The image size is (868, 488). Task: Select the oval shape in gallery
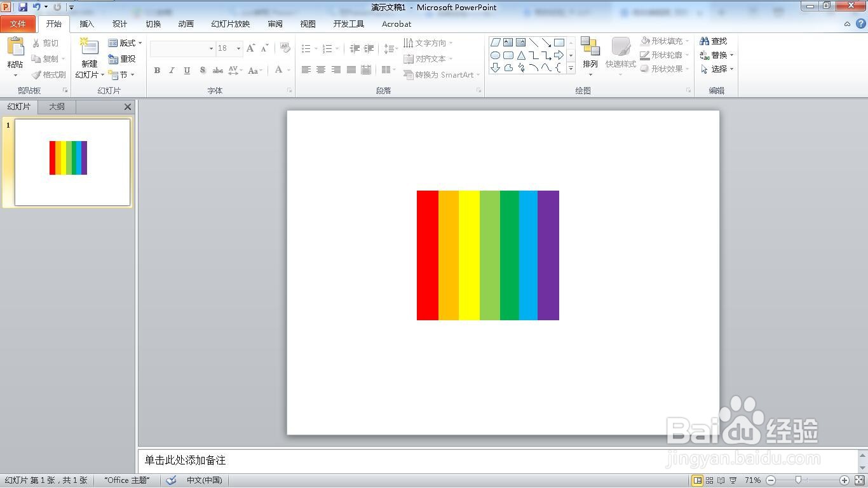(496, 55)
